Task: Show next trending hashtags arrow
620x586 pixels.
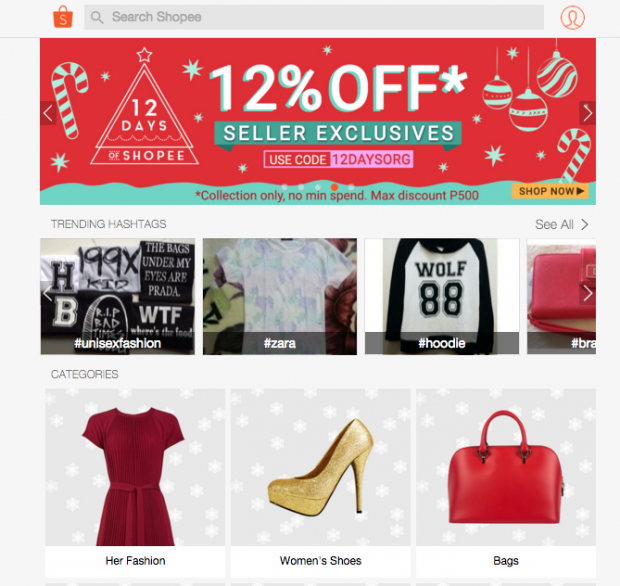Action: 588,293
